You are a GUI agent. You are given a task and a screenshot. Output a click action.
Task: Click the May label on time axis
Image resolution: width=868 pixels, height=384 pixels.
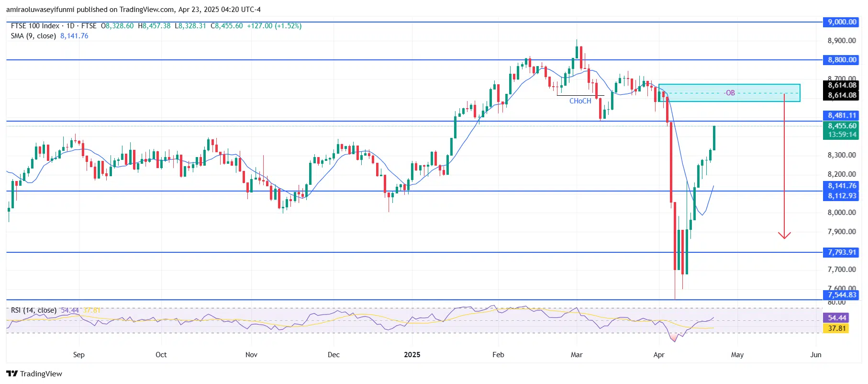click(x=737, y=355)
